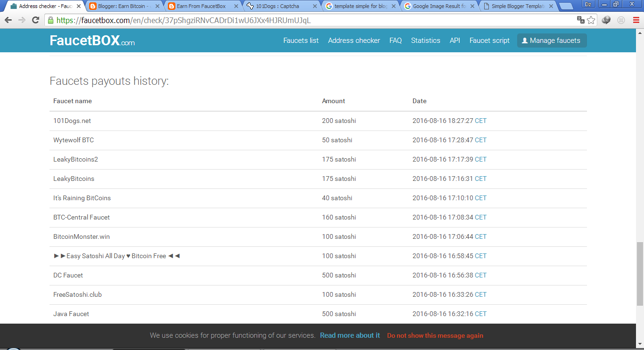Screen dimensions: 644x350
Task: Close the Simple Blogger Template tab
Action: [x=551, y=6]
